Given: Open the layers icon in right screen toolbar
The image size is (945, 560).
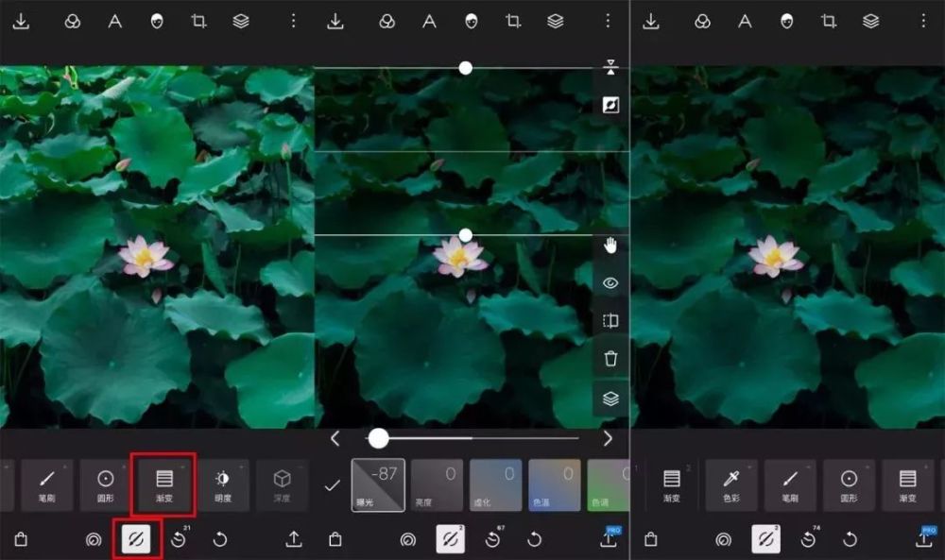Looking at the screenshot, I should [871, 22].
